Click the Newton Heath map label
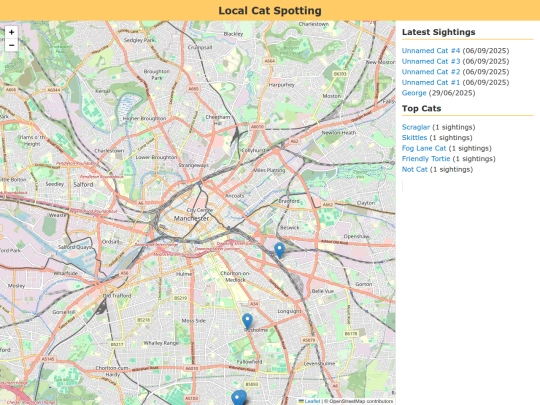This screenshot has height=405, width=540. [339, 133]
